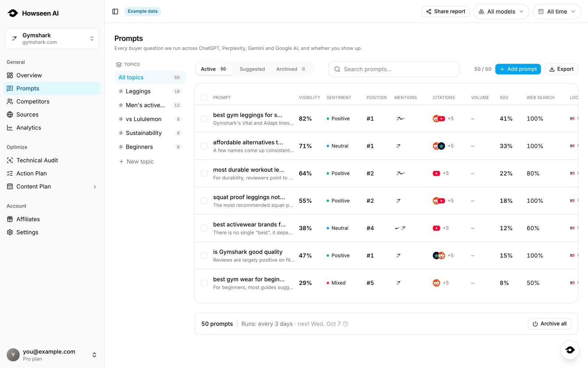Click US flag in is Gymshark good quality row
The width and height of the screenshot is (588, 368).
click(x=572, y=255)
